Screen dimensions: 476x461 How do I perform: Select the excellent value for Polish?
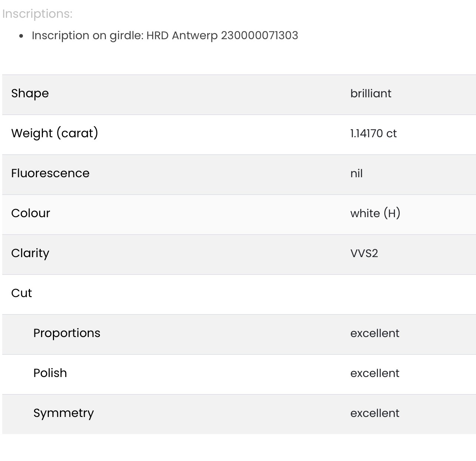tap(375, 373)
